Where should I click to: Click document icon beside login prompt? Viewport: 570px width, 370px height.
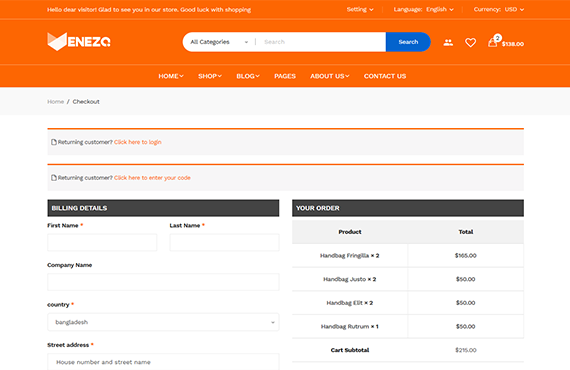[x=54, y=142]
